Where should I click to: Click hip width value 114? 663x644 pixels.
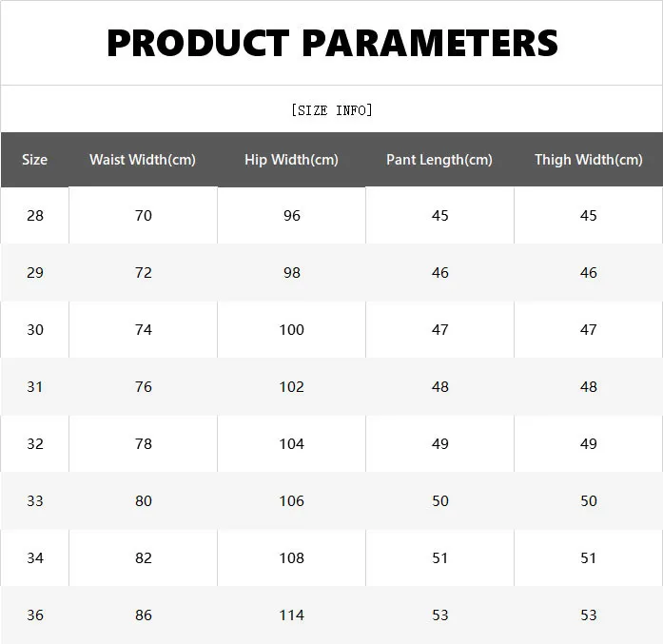[x=291, y=615]
